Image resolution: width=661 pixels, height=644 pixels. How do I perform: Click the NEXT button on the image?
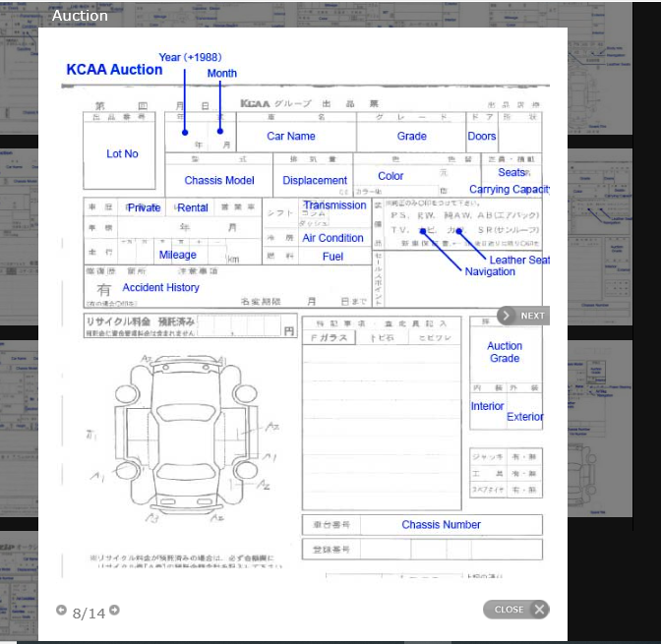click(523, 316)
